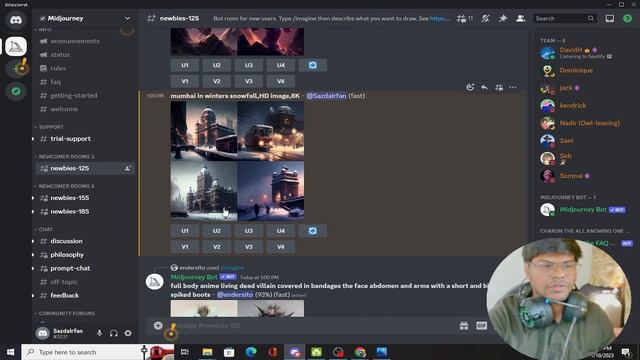Click the @SazdaIrfan mention
This screenshot has height=360, width=640.
326,96
